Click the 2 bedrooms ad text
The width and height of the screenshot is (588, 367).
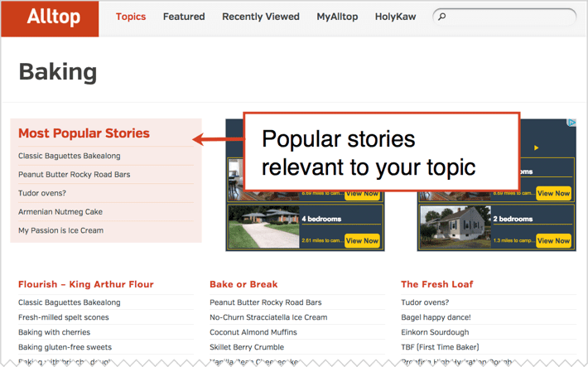(x=513, y=219)
